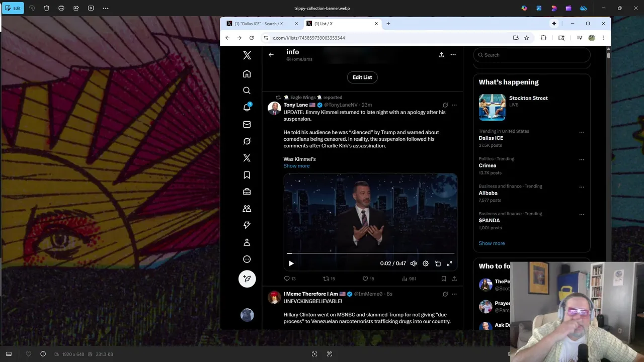Reload the browser page
This screenshot has height=362, width=644.
(x=252, y=38)
